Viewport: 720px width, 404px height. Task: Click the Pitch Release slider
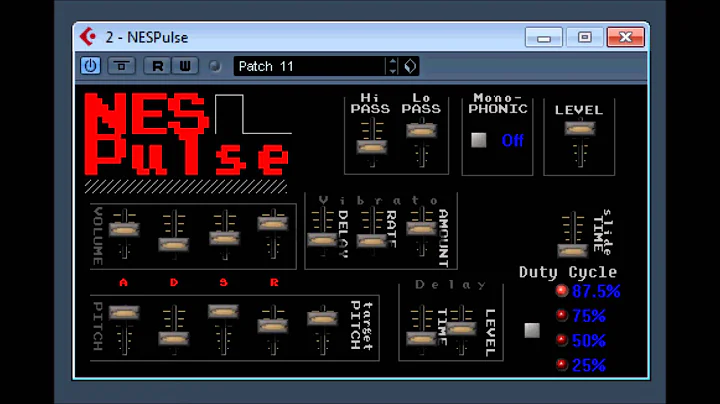273,325
